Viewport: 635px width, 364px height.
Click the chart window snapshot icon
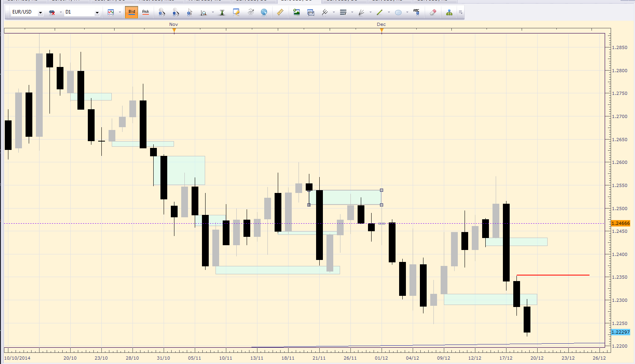click(311, 12)
